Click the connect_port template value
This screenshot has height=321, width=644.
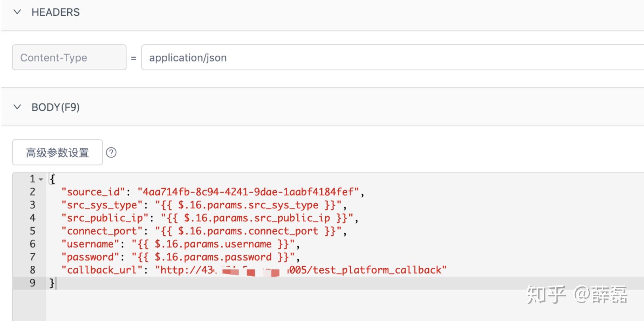click(x=248, y=231)
